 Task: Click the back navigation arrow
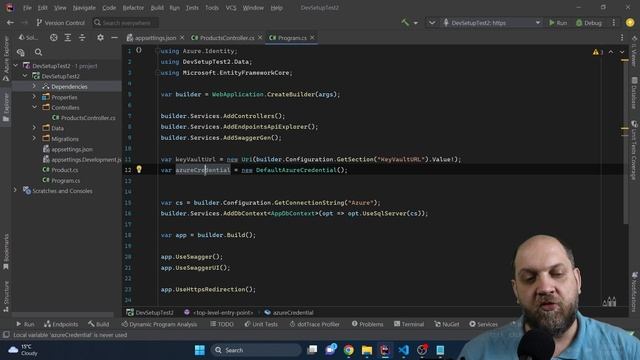[x=10, y=23]
